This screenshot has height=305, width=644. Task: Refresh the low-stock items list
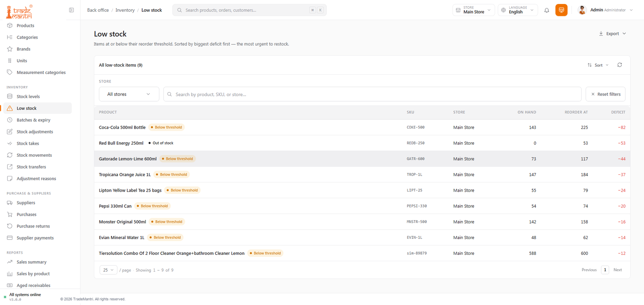click(619, 65)
